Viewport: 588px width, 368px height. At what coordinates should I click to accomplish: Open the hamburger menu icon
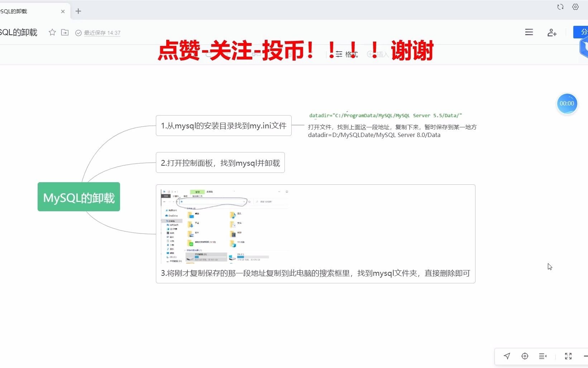pyautogui.click(x=529, y=32)
